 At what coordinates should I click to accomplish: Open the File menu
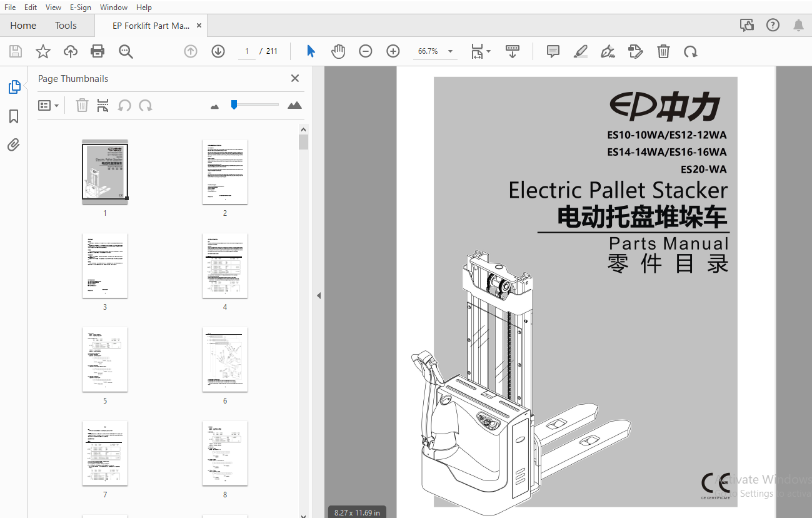coord(10,8)
